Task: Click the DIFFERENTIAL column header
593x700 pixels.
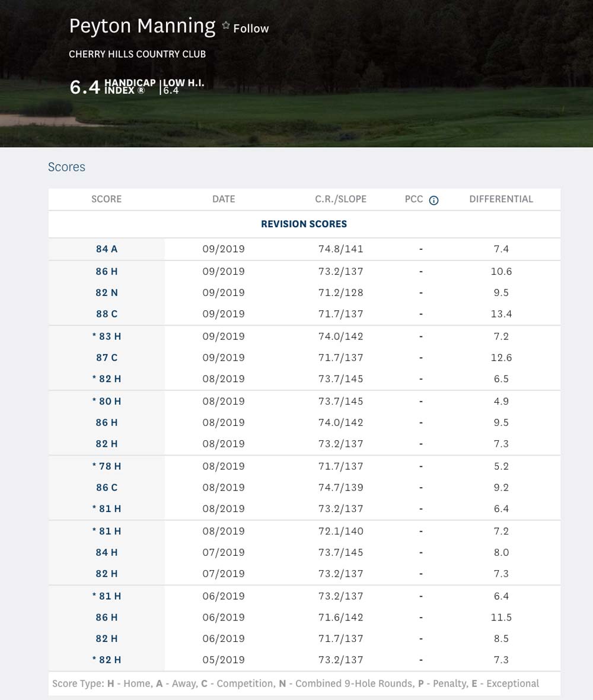Action: click(x=501, y=199)
